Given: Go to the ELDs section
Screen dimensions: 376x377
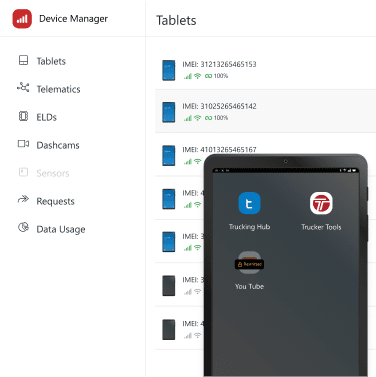Looking at the screenshot, I should pyautogui.click(x=46, y=117).
